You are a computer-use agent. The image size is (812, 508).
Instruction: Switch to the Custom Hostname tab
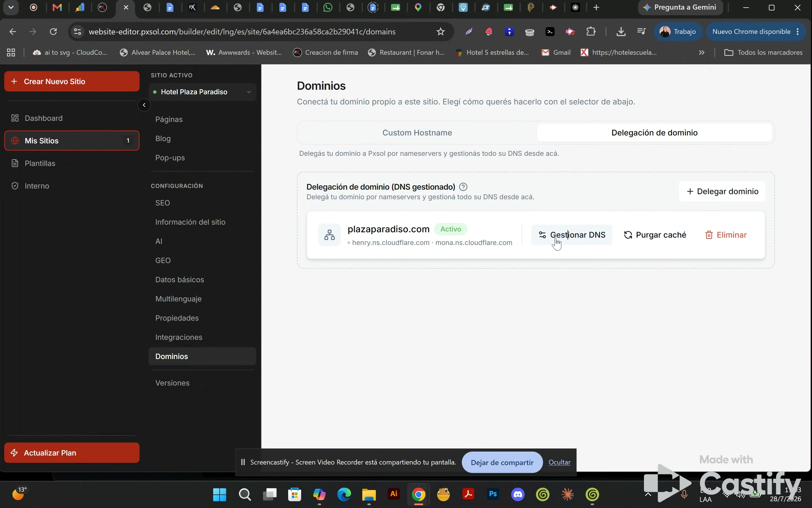pos(417,133)
